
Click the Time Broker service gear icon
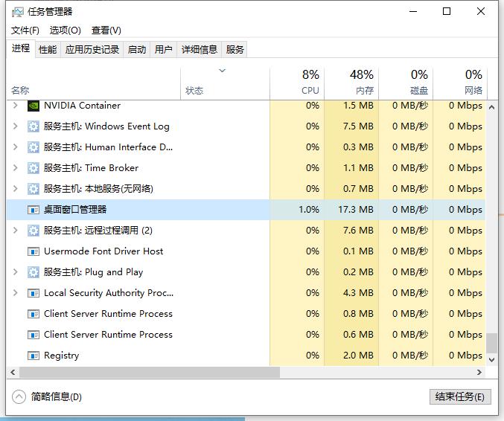point(33,168)
